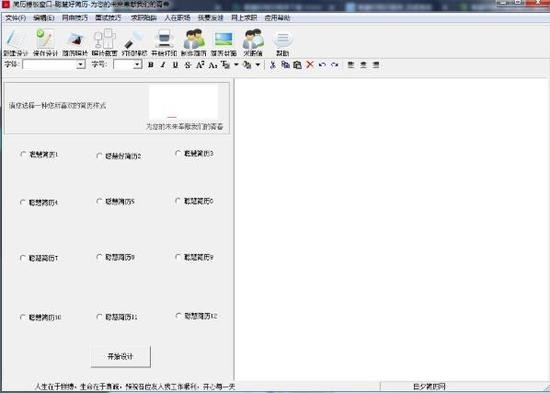The width and height of the screenshot is (550, 393).
Task: Click inside the blank resume editing area
Action: [x=392, y=229]
